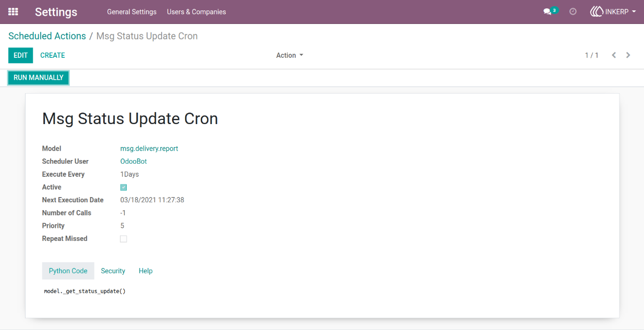
Task: Click the CREATE button
Action: tap(53, 55)
